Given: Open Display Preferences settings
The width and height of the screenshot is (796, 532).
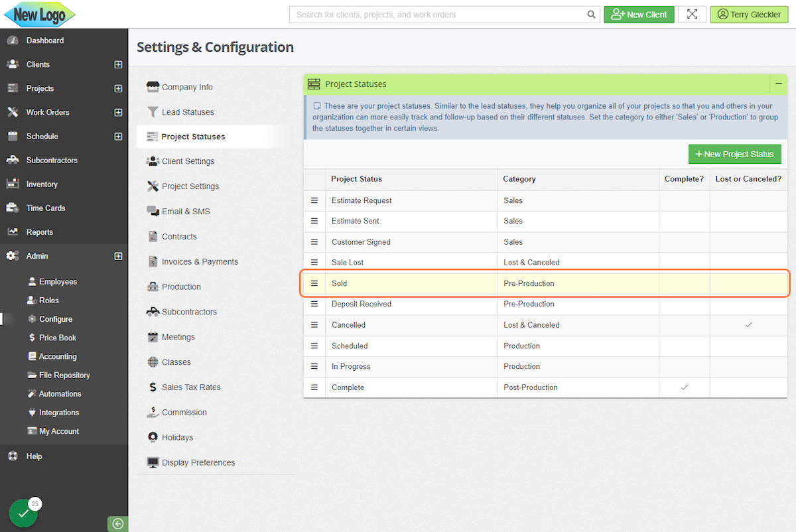Looking at the screenshot, I should coord(198,462).
